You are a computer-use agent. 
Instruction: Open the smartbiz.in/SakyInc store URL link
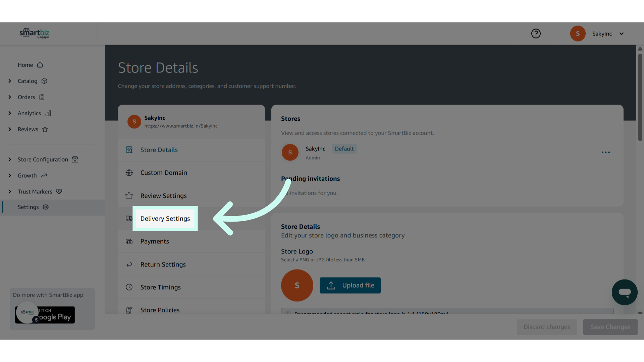tap(181, 126)
